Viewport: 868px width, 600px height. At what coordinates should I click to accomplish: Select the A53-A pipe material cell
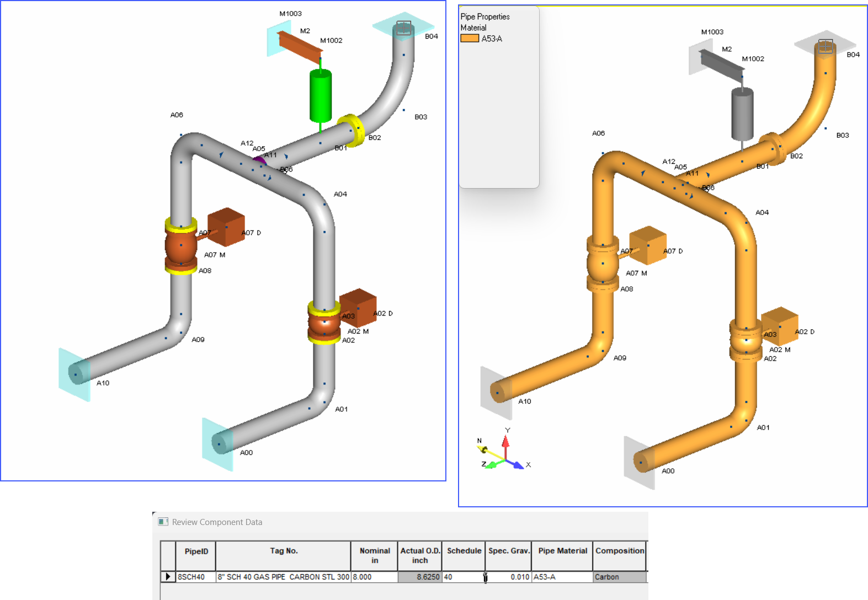562,577
